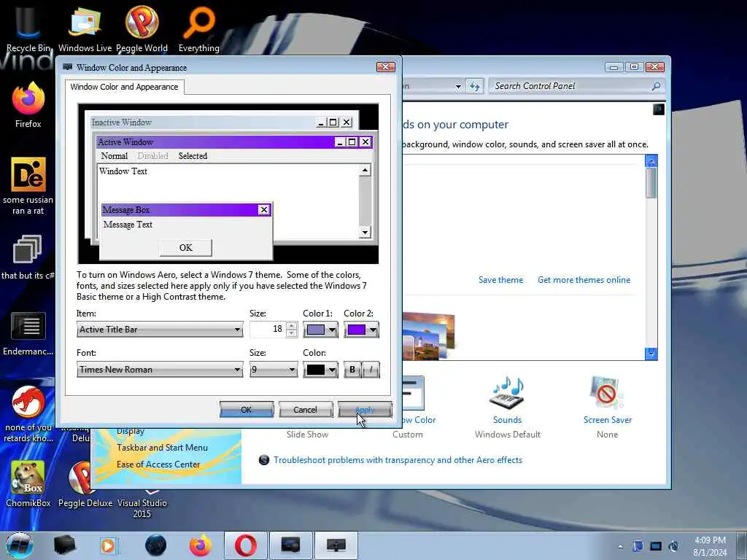Click the Windows Start orb
This screenshot has width=747, height=560.
(x=19, y=545)
